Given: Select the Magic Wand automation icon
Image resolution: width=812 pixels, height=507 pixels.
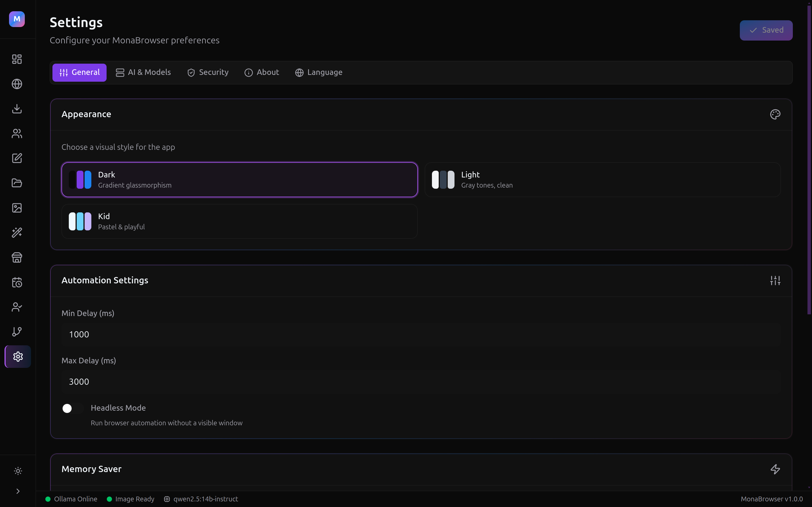Looking at the screenshot, I should click(17, 232).
